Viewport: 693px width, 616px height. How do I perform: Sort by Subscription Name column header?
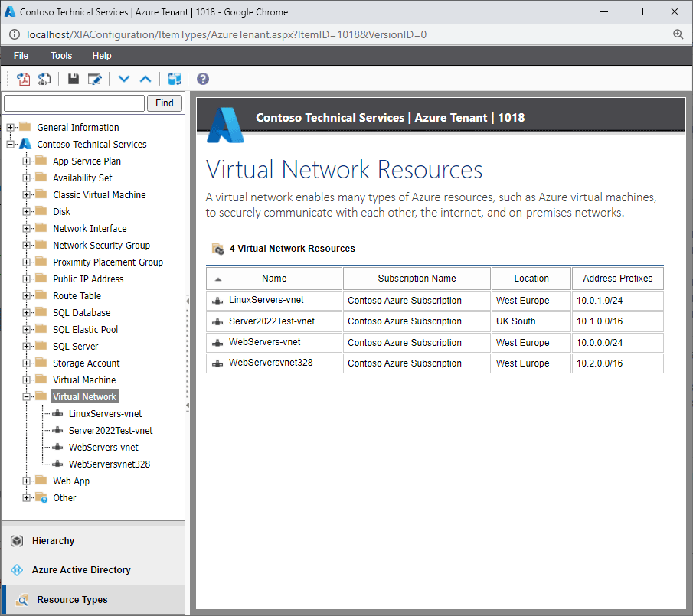point(417,279)
